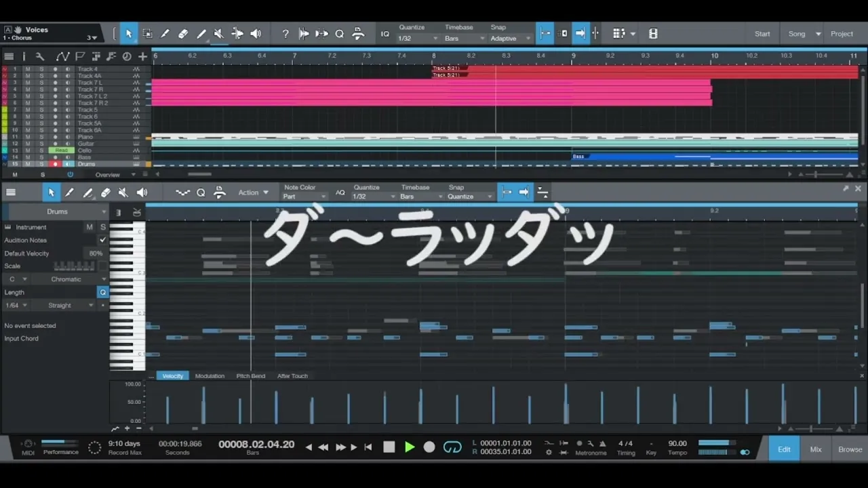The height and width of the screenshot is (488, 868).
Task: Open the Mix view button
Action: (816, 449)
